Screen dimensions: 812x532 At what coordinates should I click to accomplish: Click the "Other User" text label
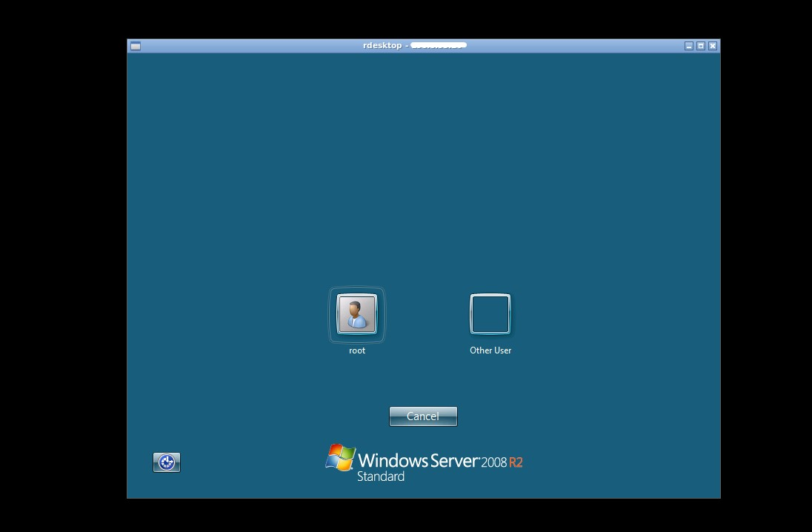(x=490, y=350)
